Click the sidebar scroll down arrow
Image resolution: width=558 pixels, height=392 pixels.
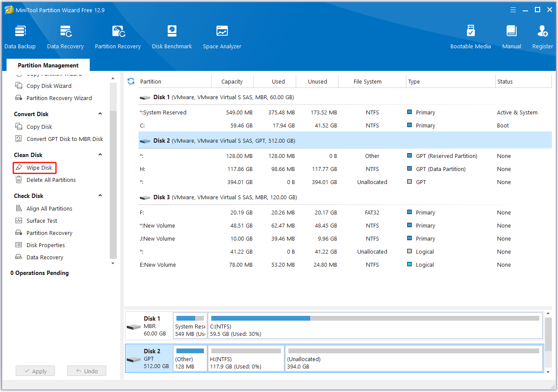(x=113, y=263)
